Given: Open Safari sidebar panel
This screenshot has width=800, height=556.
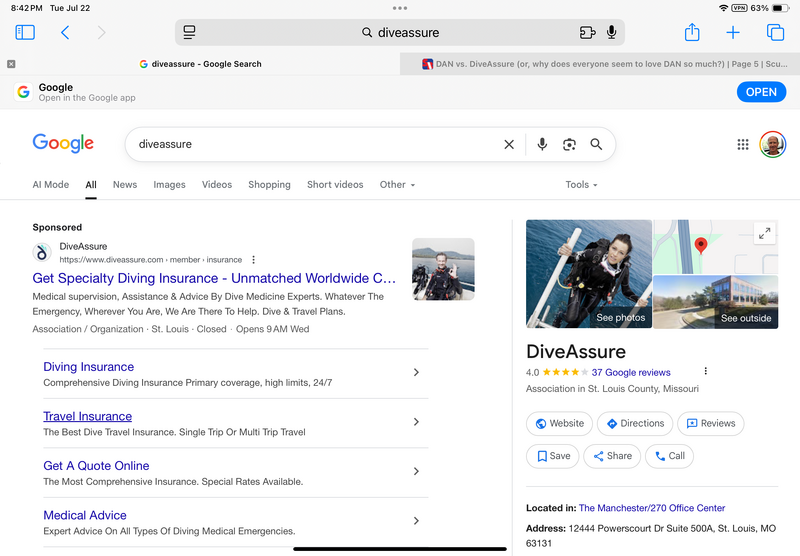Looking at the screenshot, I should pos(25,32).
